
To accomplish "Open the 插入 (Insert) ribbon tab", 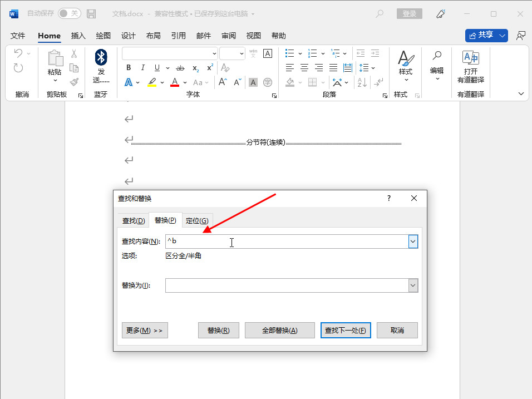I will coord(78,36).
